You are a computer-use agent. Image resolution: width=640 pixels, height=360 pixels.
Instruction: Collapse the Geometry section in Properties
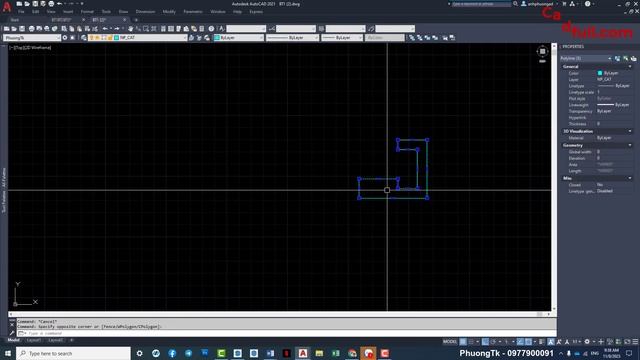point(630,145)
